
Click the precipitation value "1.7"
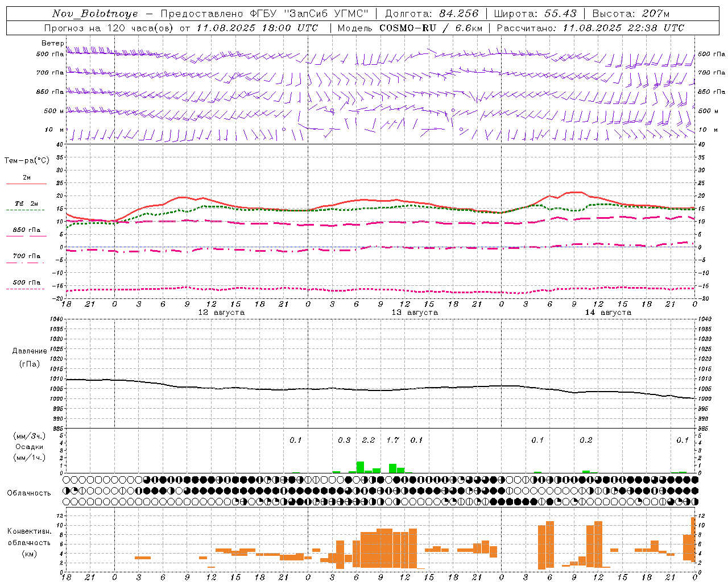click(392, 440)
